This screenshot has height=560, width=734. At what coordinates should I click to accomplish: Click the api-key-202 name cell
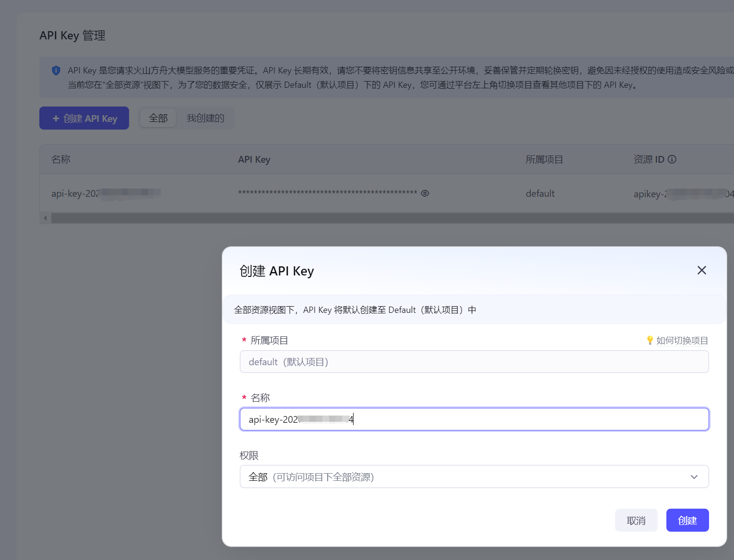tap(106, 193)
